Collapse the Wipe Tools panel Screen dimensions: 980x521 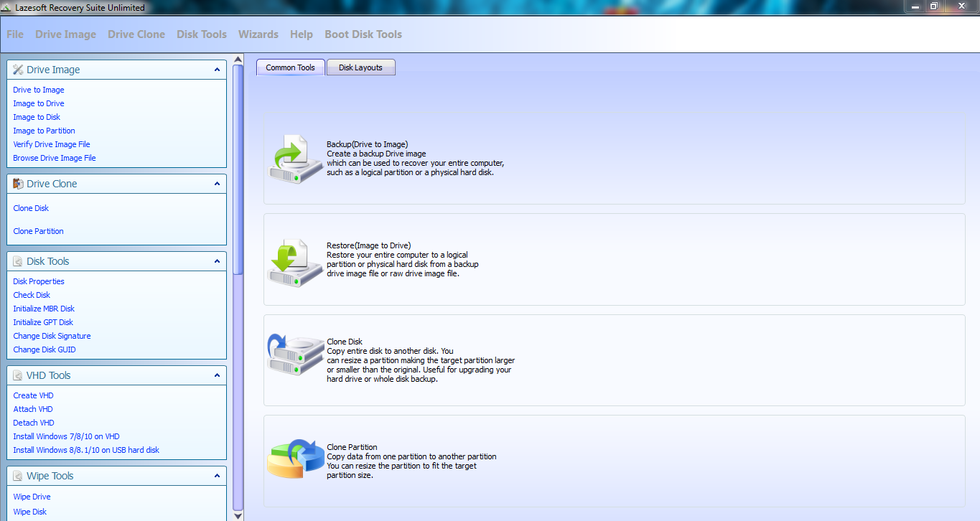click(x=217, y=476)
